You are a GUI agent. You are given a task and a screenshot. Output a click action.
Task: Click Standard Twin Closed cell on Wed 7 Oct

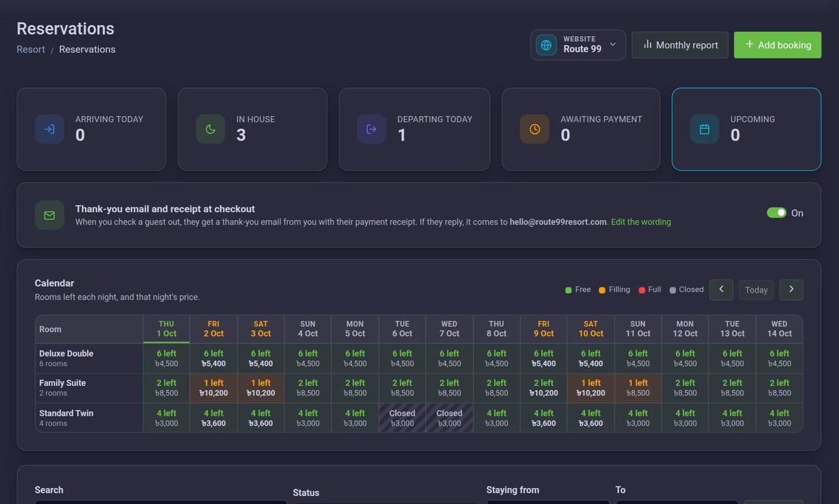[449, 418]
